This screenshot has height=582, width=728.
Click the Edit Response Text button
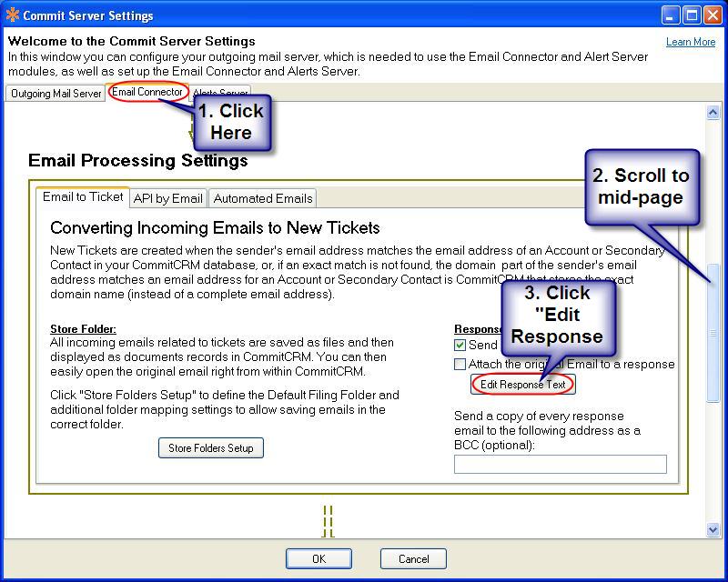523,385
